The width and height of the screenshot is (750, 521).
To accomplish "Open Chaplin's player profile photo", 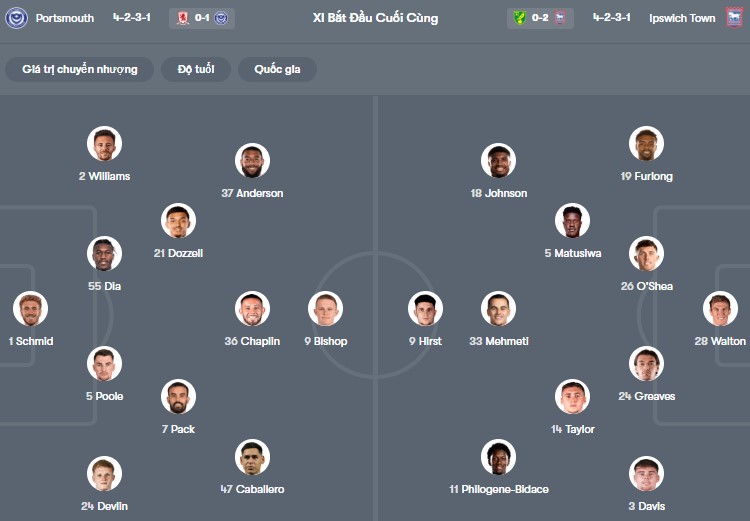I will (252, 309).
